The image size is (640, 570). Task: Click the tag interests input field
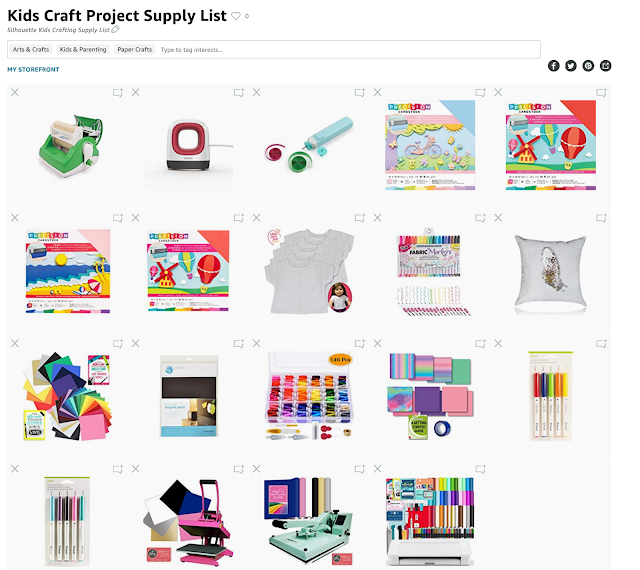click(x=347, y=49)
